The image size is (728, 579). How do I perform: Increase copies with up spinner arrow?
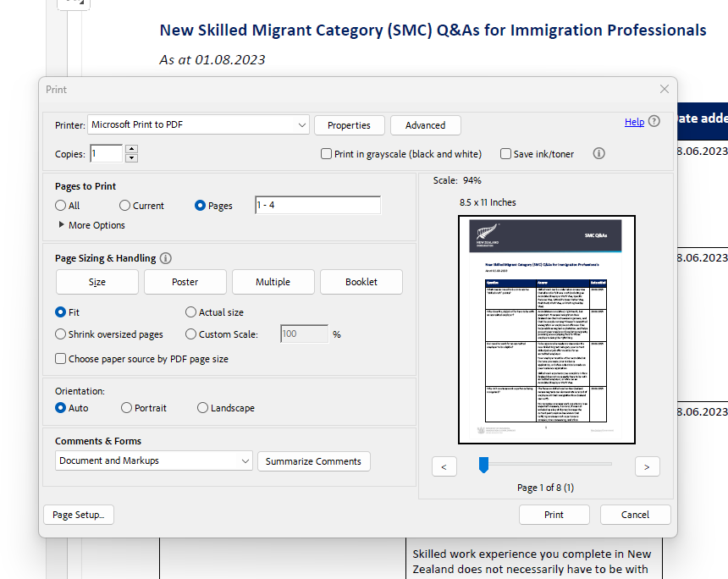coord(131,150)
